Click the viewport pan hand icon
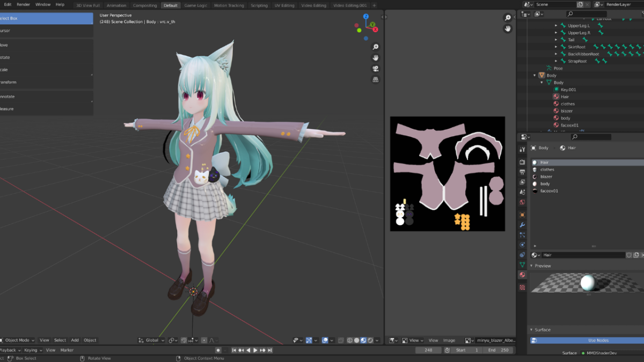 376,58
